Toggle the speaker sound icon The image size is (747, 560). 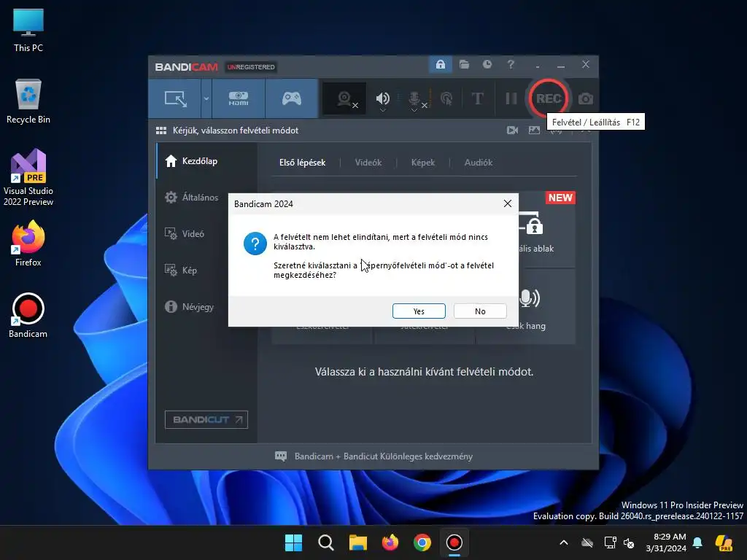click(382, 98)
